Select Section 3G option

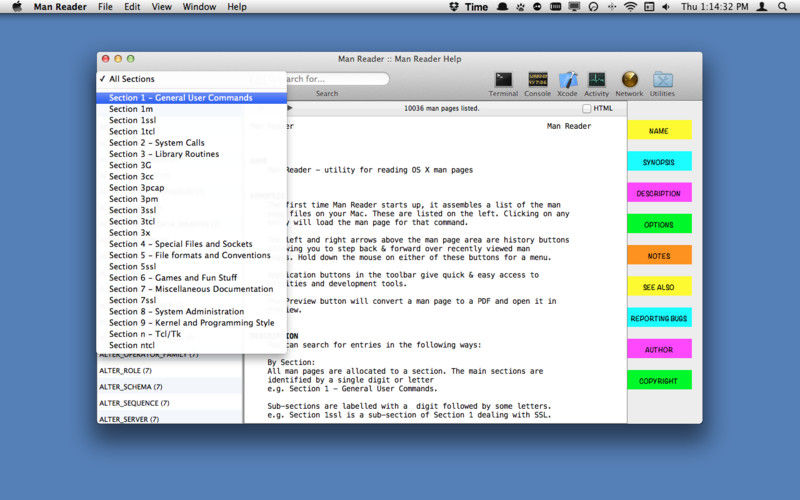tap(191, 165)
